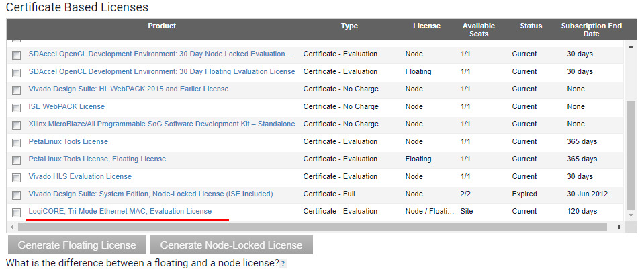
Task: Click the help icon after the floating/node question
Action: (x=283, y=264)
